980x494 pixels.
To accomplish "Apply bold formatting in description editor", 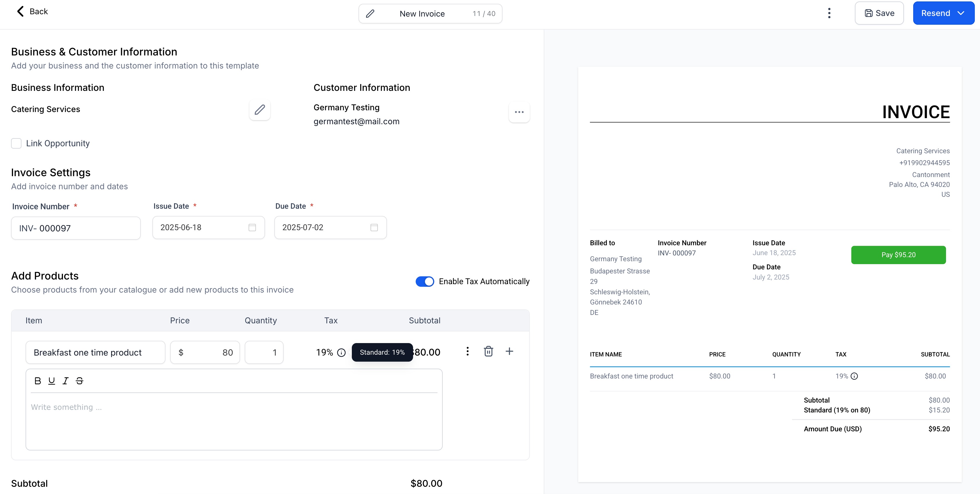I will (38, 381).
